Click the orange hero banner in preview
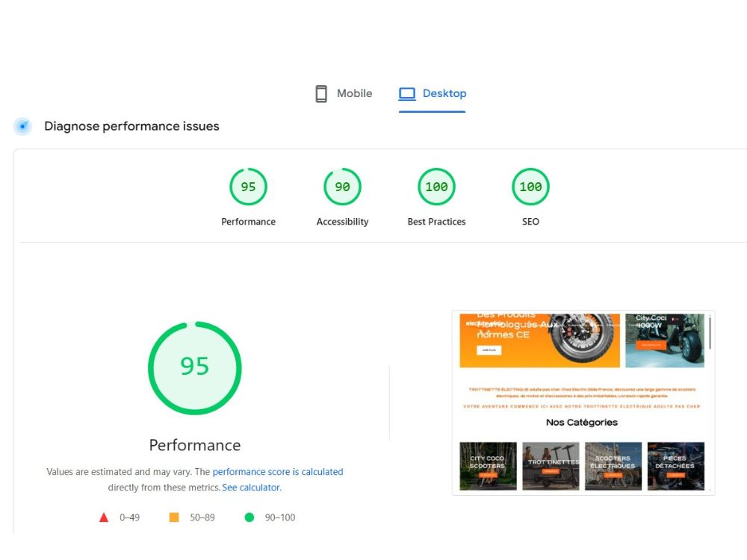The height and width of the screenshot is (560, 747). click(x=540, y=340)
